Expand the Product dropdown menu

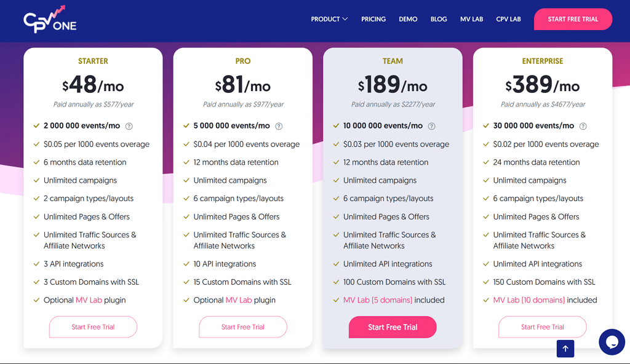click(329, 19)
